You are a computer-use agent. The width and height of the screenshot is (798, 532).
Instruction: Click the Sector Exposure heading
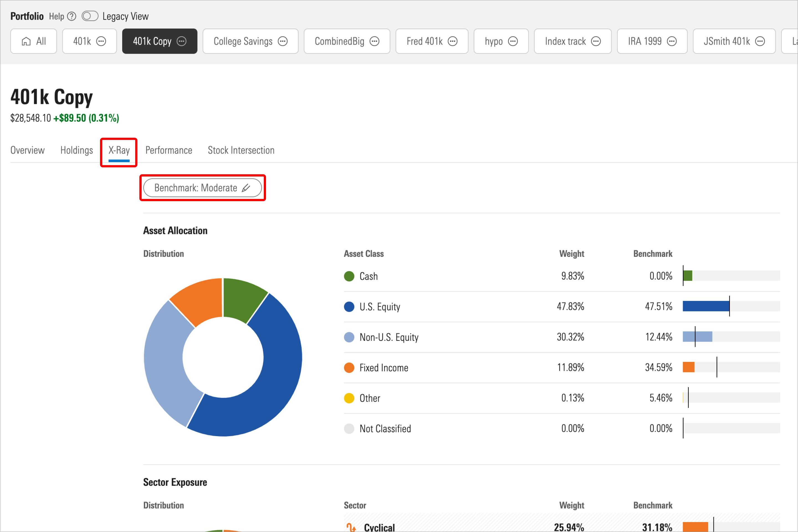click(x=175, y=482)
